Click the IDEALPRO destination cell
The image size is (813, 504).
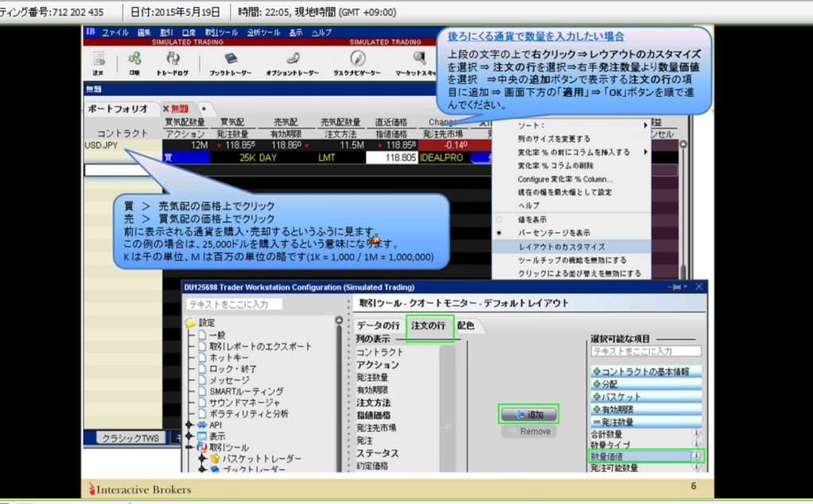(x=442, y=158)
